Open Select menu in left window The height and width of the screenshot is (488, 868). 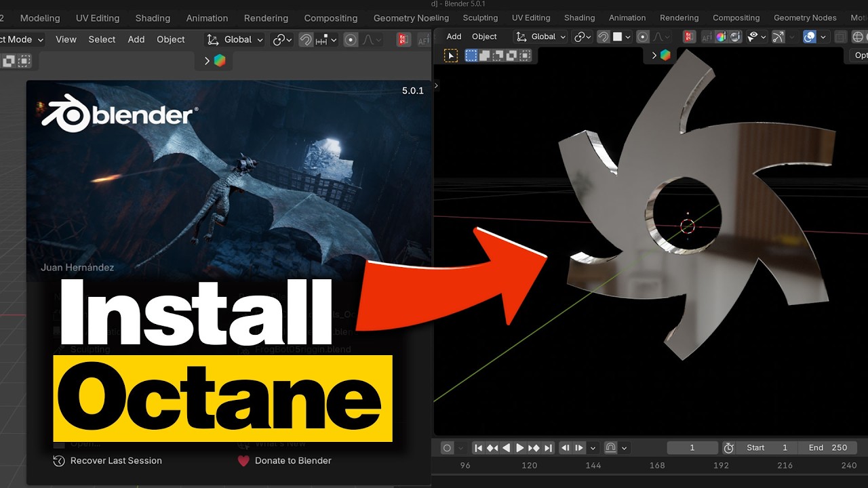(x=102, y=40)
